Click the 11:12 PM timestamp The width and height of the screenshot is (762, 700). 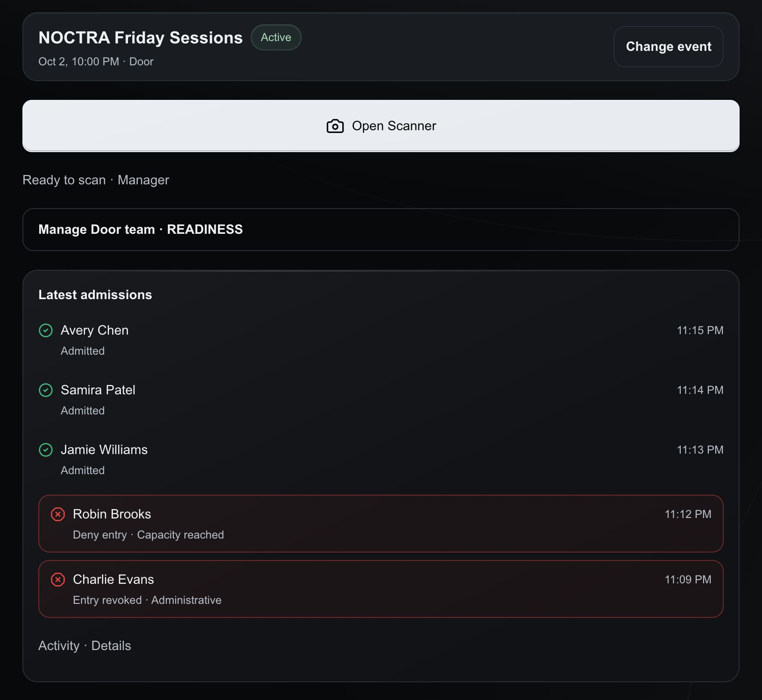point(688,514)
